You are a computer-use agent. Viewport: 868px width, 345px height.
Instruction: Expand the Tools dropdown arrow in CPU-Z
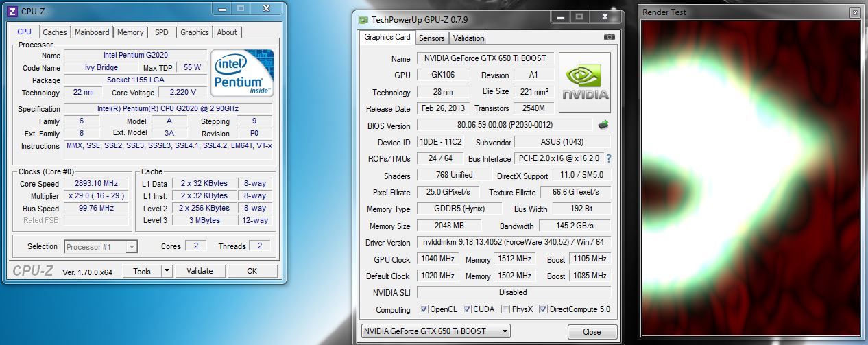[167, 271]
